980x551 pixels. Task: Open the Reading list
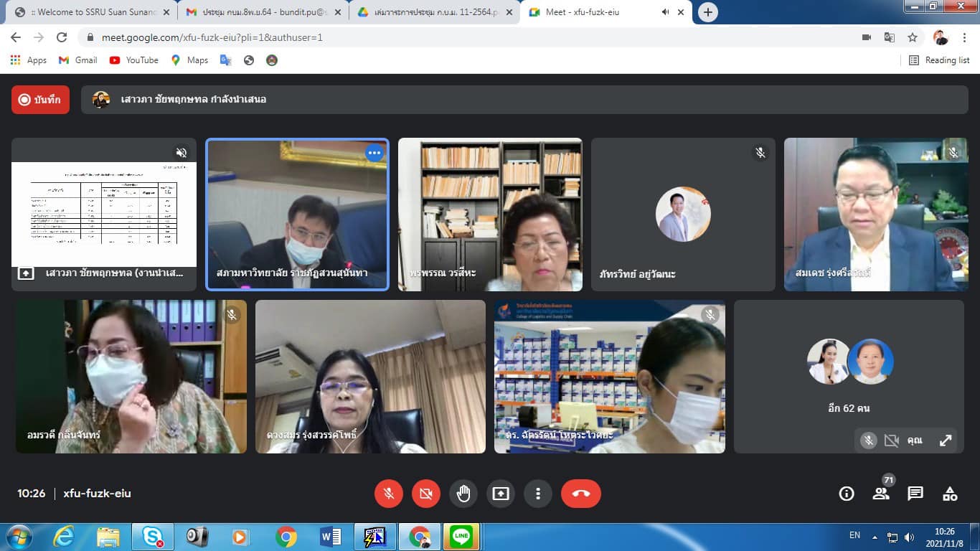pos(939,60)
